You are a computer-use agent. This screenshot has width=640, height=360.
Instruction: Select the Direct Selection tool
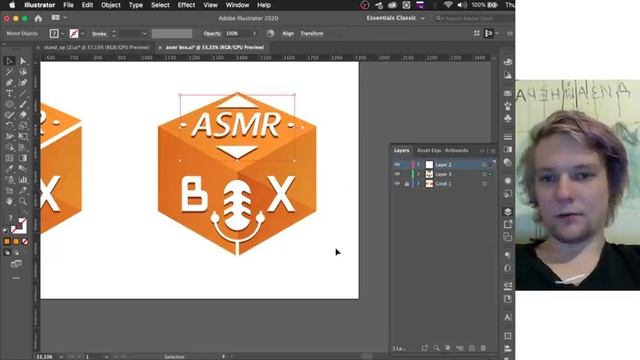pos(23,61)
